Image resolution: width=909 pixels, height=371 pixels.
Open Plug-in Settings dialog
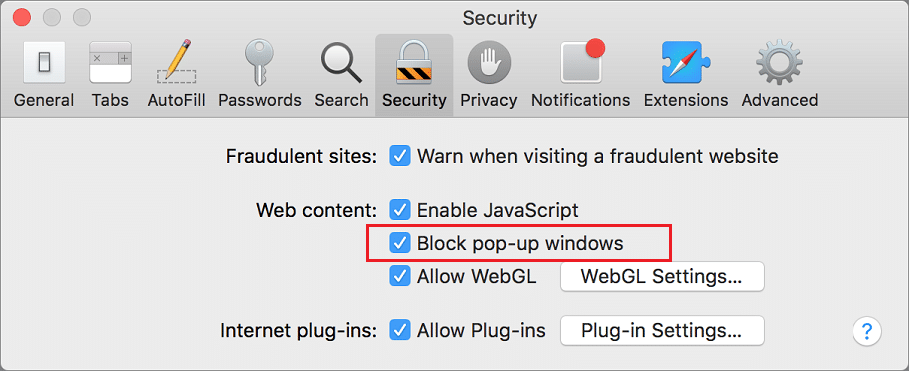point(662,330)
